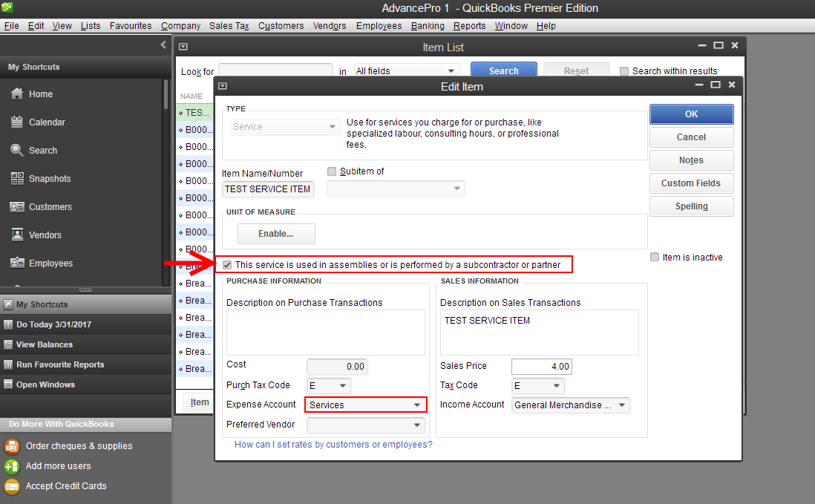Tick the Subitem of checkbox
Image resolution: width=815 pixels, height=504 pixels.
point(332,171)
